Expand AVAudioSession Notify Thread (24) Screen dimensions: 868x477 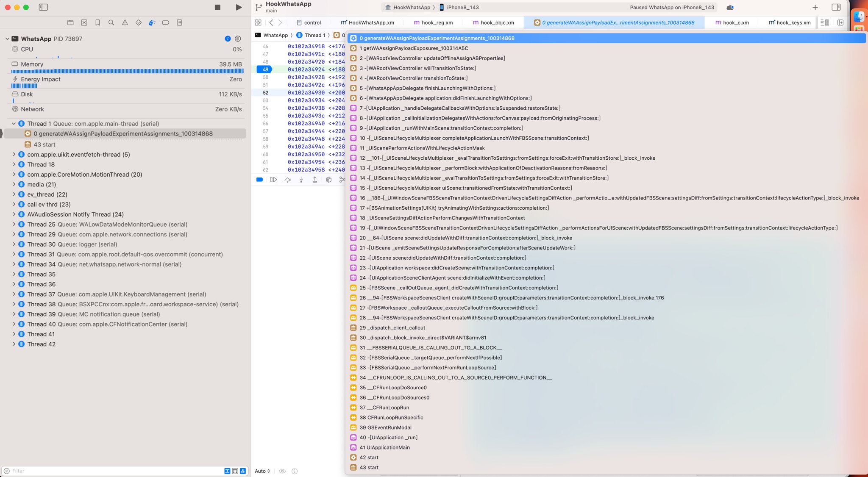pos(14,214)
